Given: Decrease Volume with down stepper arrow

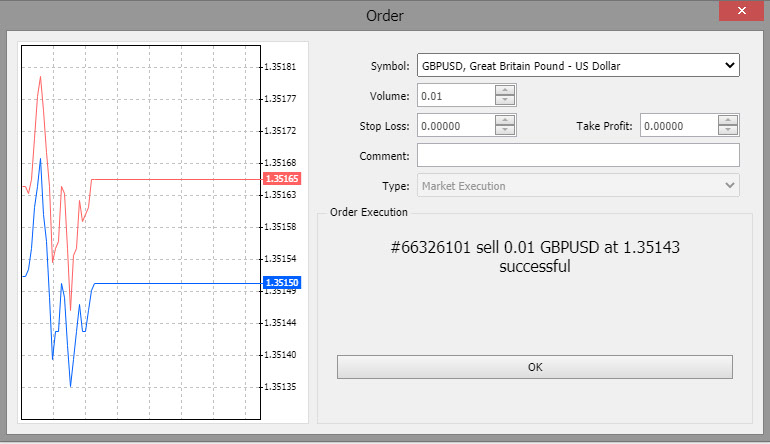Looking at the screenshot, I should tap(505, 100).
